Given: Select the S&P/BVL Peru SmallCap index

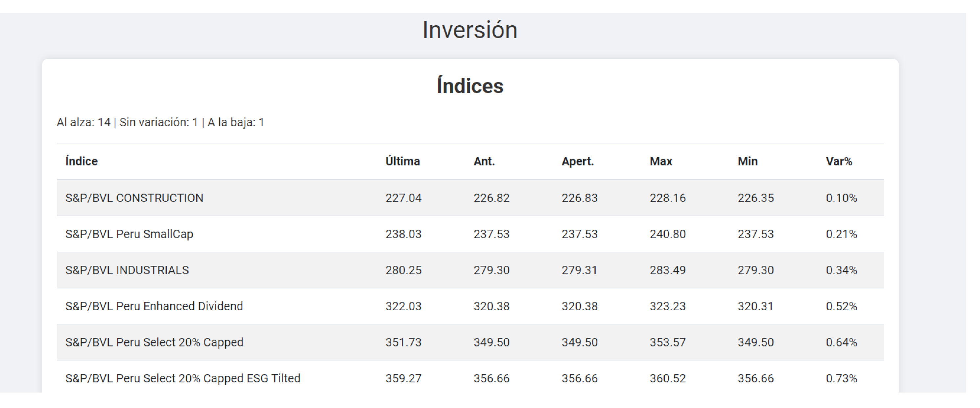Looking at the screenshot, I should click(129, 234).
